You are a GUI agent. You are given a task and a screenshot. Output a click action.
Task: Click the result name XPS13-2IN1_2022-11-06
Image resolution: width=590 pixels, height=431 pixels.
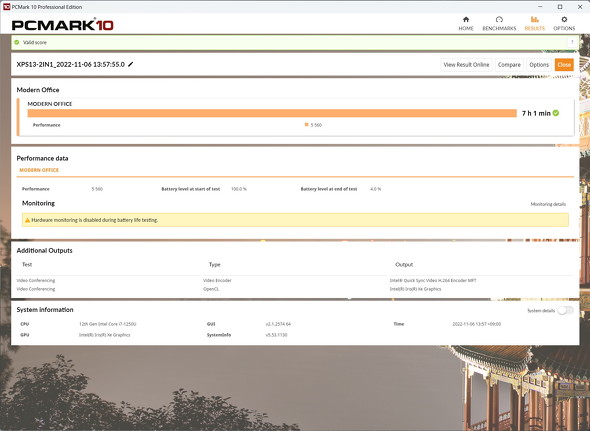coord(70,64)
